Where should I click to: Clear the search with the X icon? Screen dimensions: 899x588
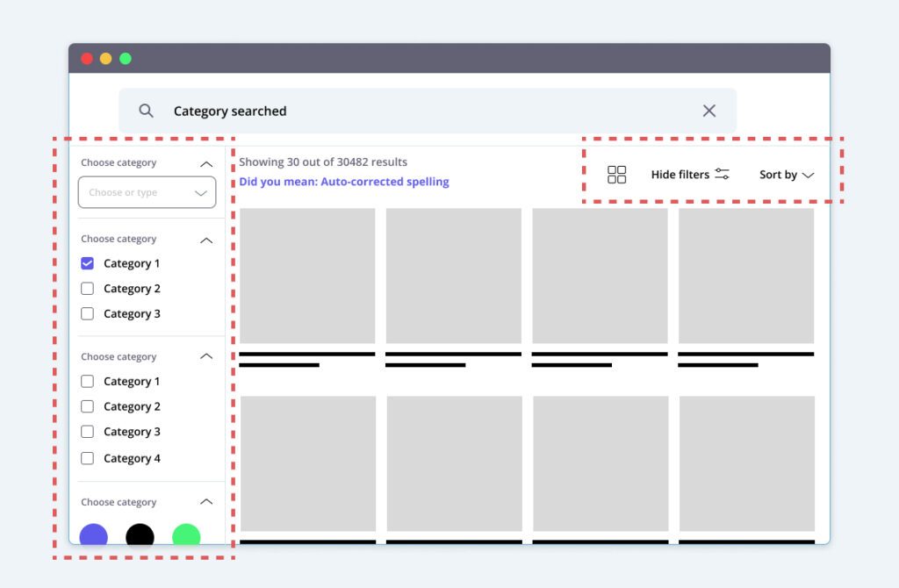click(x=709, y=111)
